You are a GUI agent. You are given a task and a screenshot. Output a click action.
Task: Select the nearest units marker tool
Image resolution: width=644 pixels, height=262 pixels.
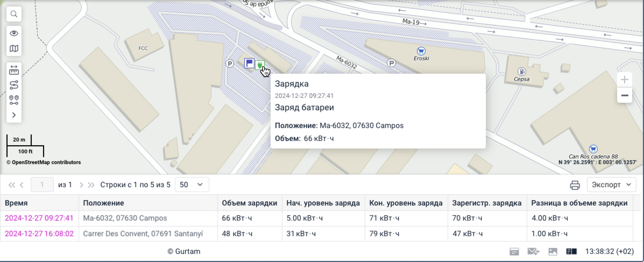click(x=14, y=100)
